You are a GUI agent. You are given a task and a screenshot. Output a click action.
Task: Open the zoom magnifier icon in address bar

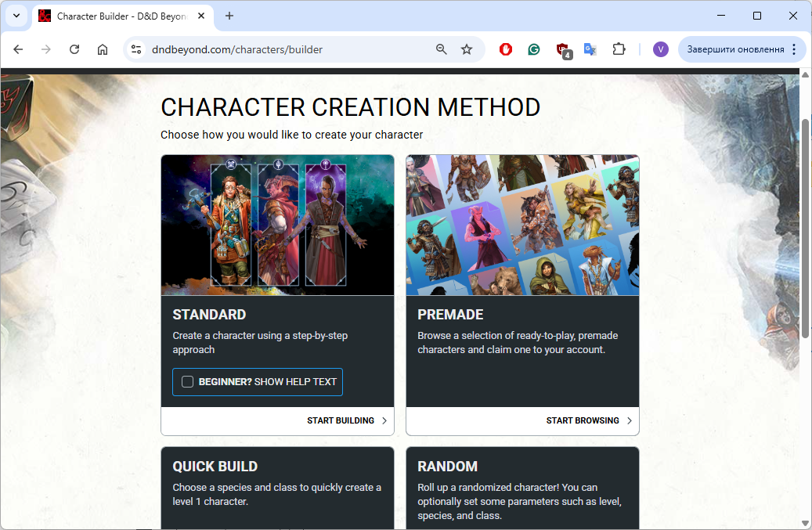[x=442, y=49]
